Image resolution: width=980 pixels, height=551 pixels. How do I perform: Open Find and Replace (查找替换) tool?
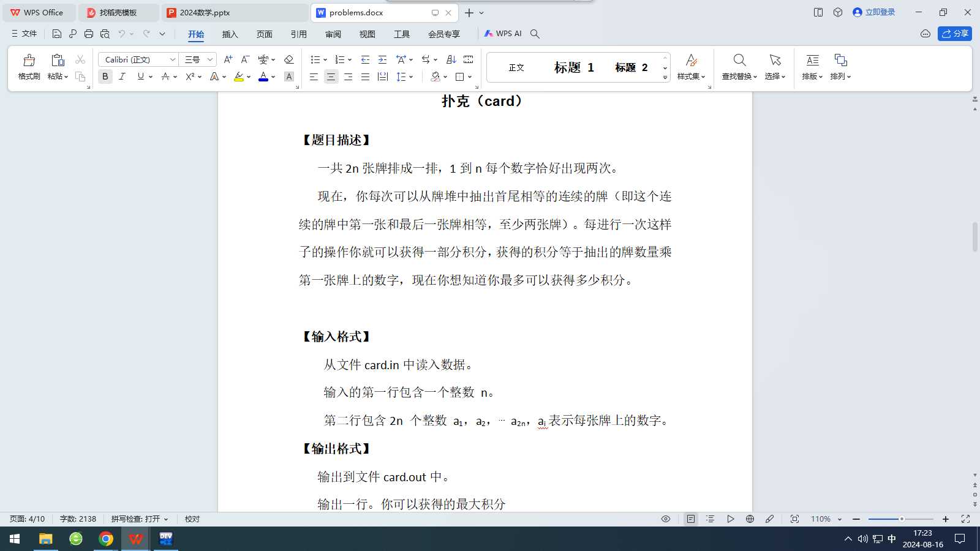pyautogui.click(x=739, y=67)
